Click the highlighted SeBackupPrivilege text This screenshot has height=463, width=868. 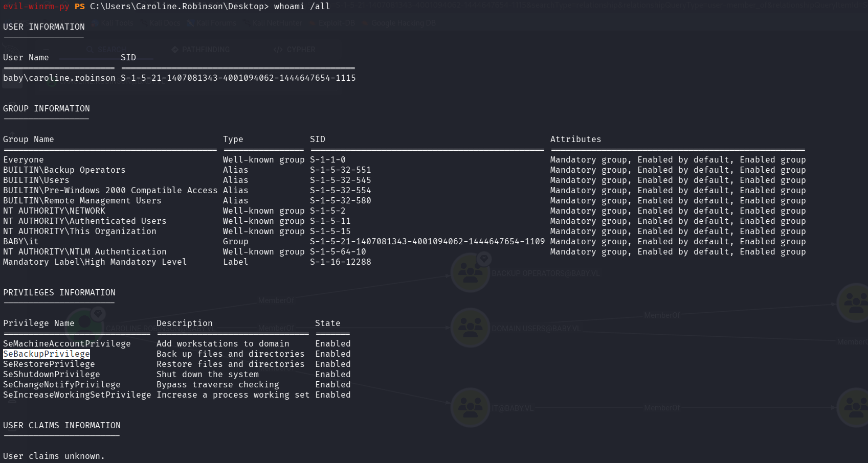47,354
